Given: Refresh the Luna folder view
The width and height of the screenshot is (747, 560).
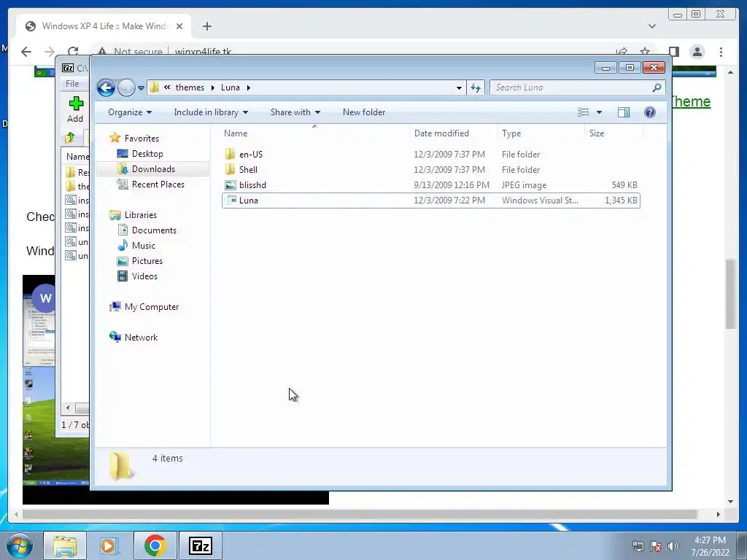Looking at the screenshot, I should tap(476, 87).
